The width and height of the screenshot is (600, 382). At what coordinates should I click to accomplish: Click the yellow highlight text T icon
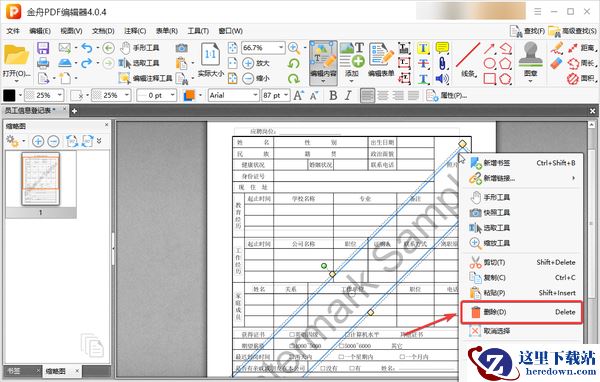coord(423,48)
